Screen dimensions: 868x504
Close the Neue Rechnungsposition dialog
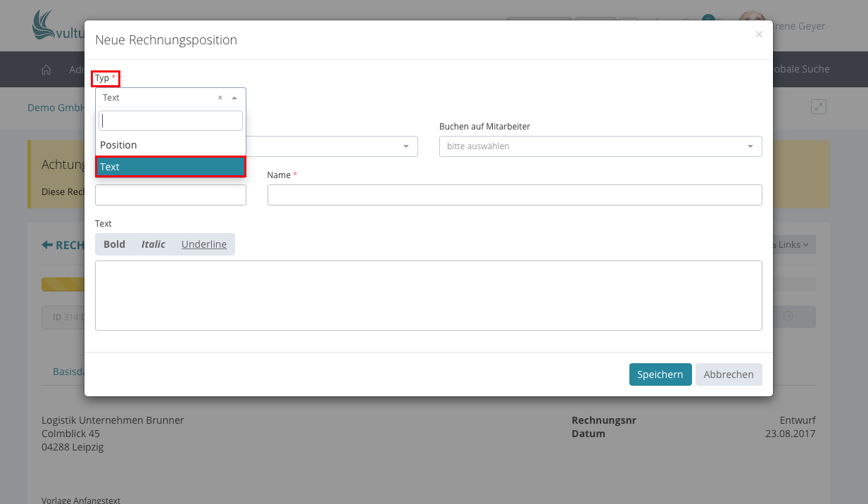[759, 34]
